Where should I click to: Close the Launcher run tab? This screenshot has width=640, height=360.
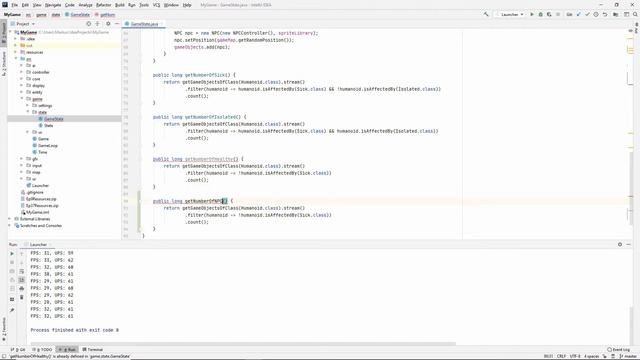51,244
